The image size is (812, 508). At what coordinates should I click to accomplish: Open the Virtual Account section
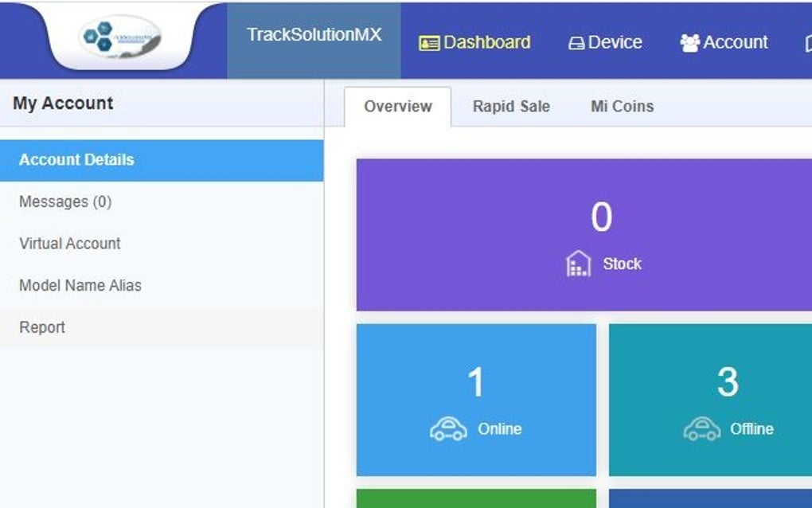pos(69,244)
